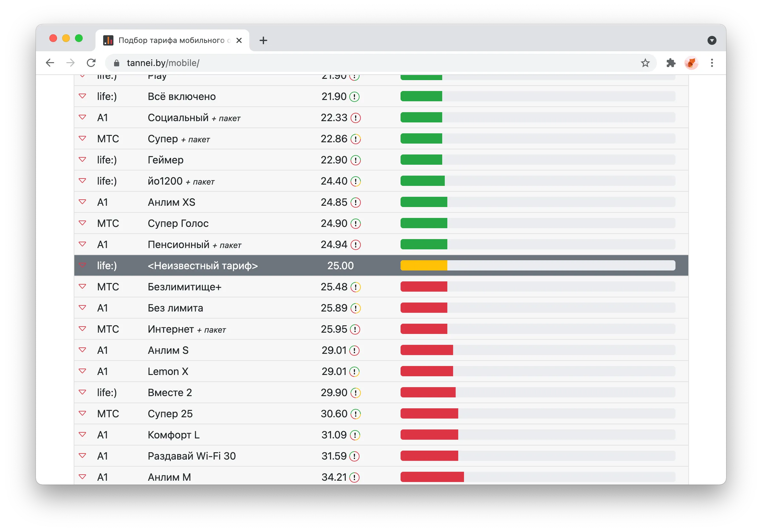Open the Chrome profile avatar
762x532 pixels.
691,63
